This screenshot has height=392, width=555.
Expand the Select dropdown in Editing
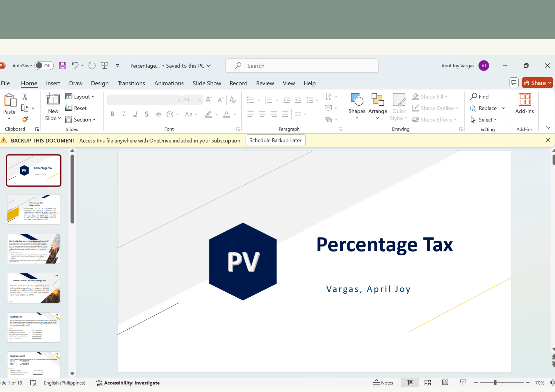484,120
